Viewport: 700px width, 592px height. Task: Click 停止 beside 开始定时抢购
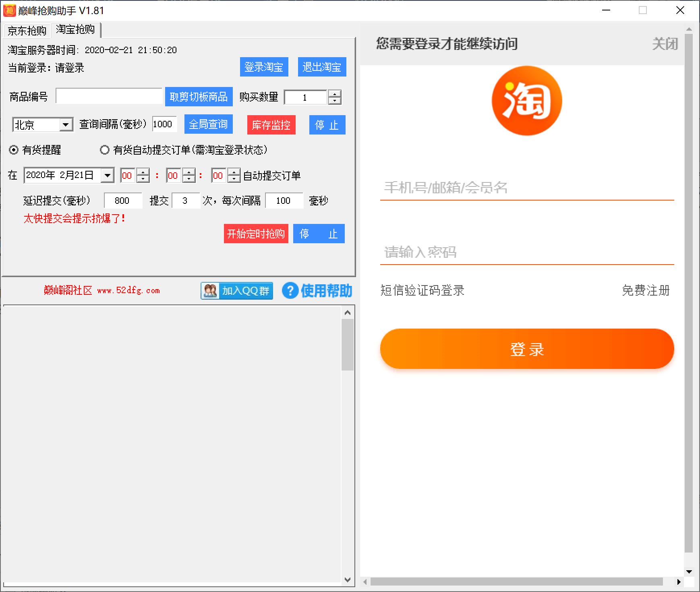tap(319, 234)
